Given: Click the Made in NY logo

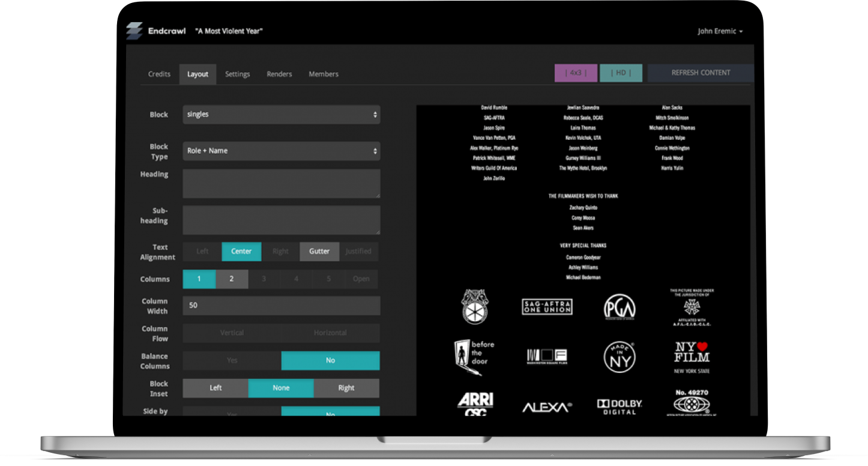Looking at the screenshot, I should click(x=619, y=357).
